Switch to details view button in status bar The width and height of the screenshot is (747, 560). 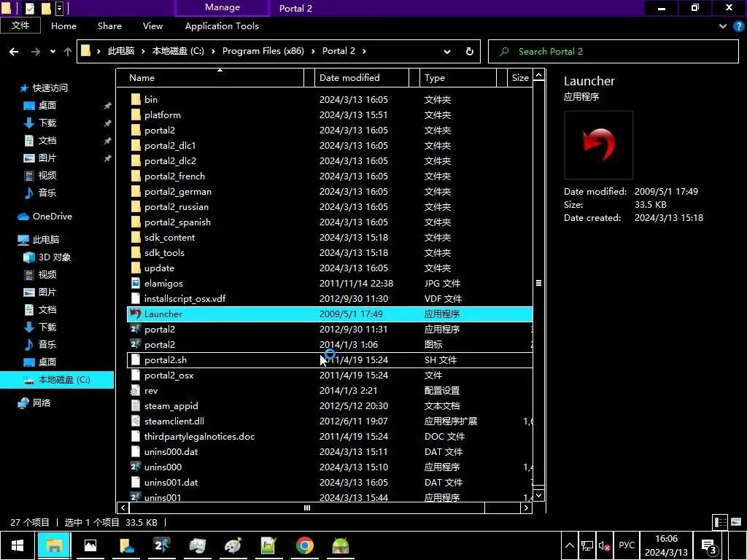720,522
